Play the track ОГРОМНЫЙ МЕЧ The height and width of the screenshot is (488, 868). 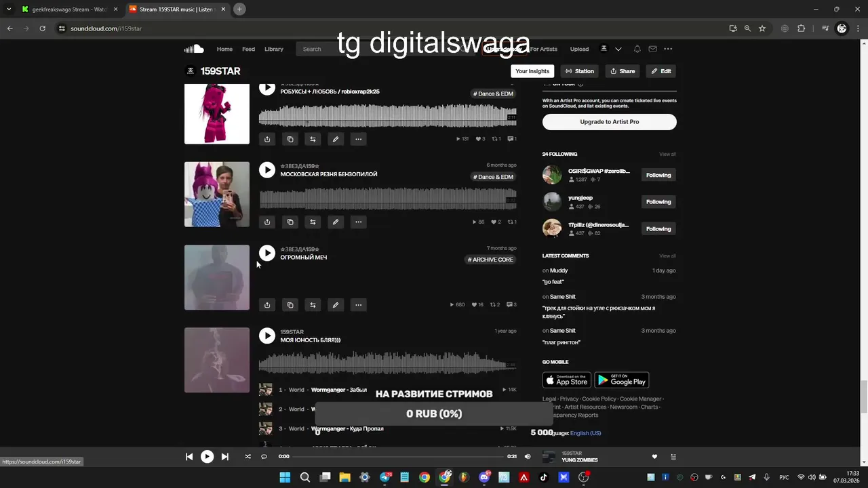(267, 253)
